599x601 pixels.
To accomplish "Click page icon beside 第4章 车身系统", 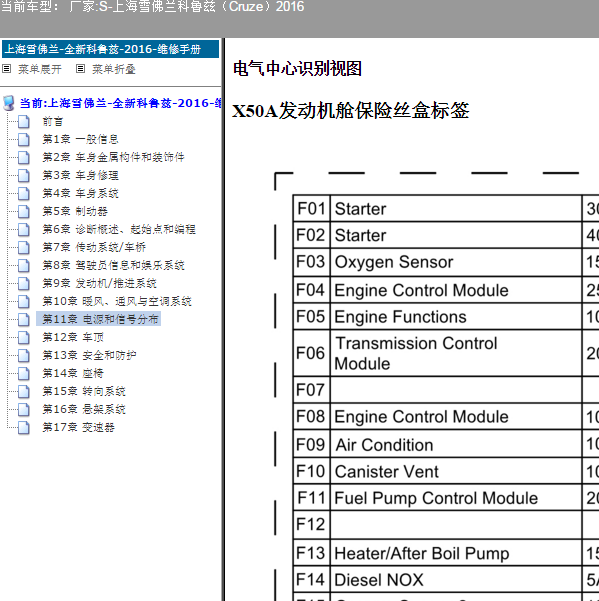I will pyautogui.click(x=24, y=194).
